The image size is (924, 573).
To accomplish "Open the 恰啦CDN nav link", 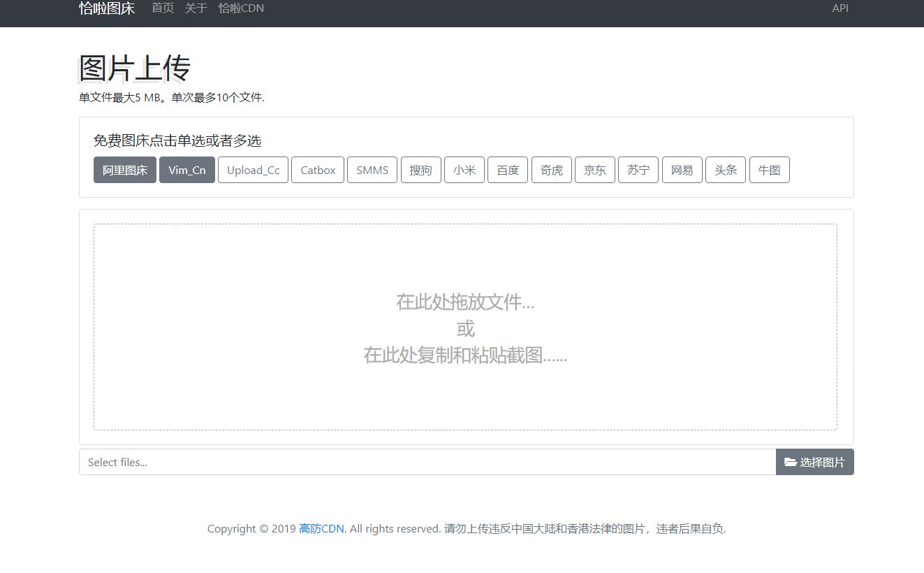I will [241, 8].
